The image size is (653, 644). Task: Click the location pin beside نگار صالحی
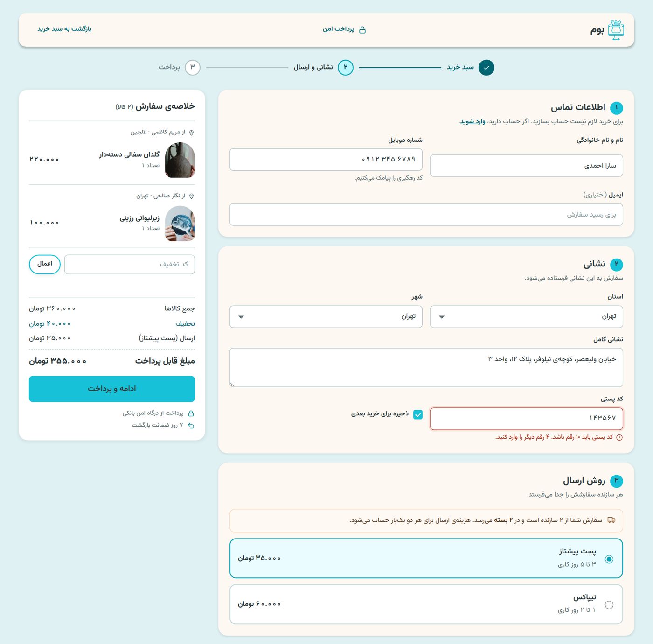pyautogui.click(x=191, y=196)
